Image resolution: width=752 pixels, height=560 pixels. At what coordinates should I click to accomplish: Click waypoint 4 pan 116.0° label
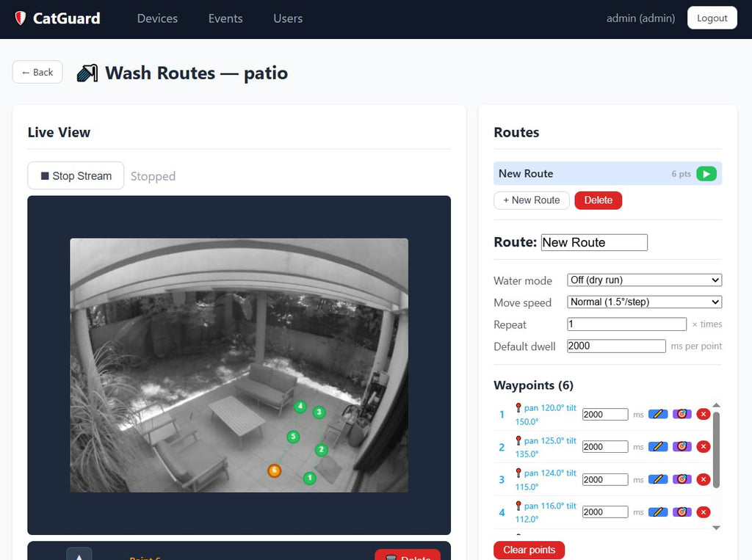pos(546,512)
